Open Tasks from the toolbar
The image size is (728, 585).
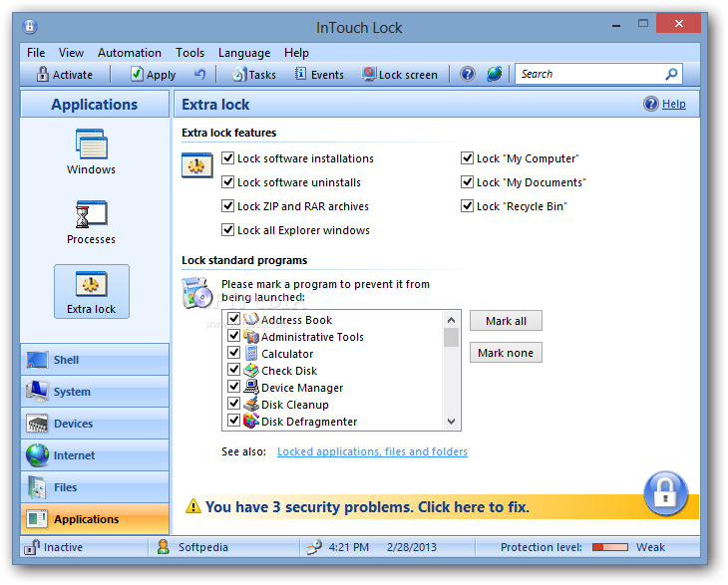[253, 74]
